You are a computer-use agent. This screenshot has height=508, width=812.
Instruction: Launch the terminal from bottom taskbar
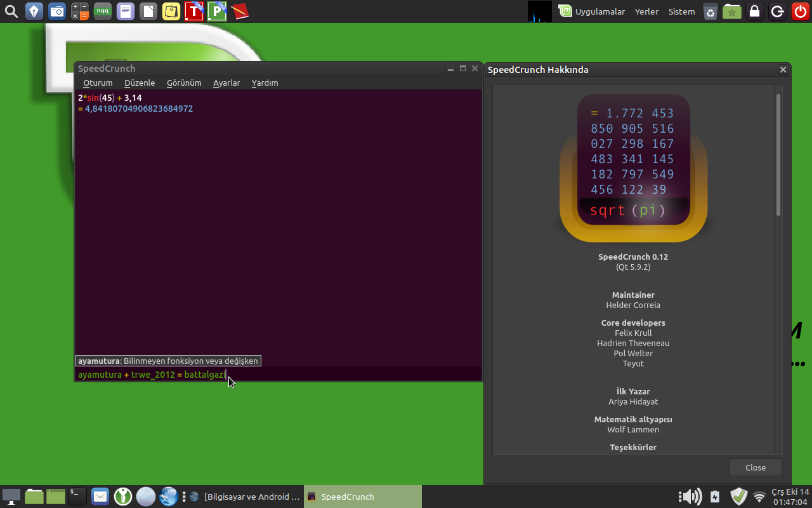coord(77,497)
